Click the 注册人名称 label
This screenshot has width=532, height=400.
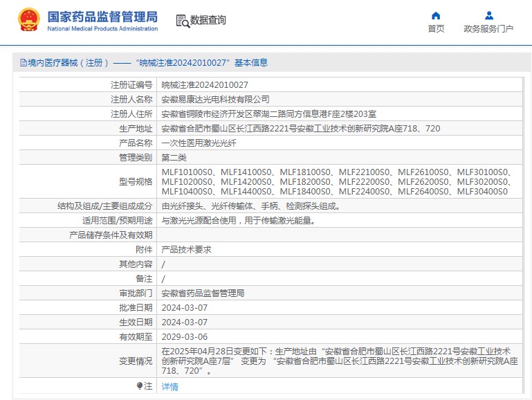point(131,100)
